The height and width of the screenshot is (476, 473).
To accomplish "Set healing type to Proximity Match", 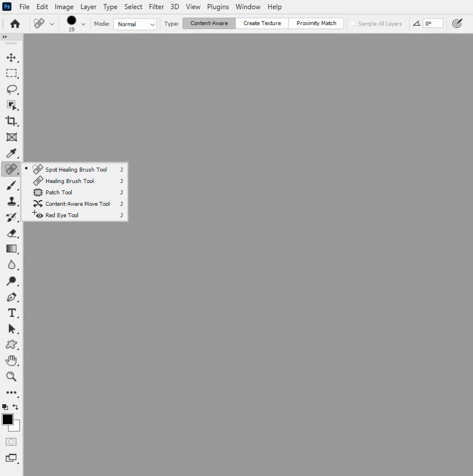I will point(316,23).
